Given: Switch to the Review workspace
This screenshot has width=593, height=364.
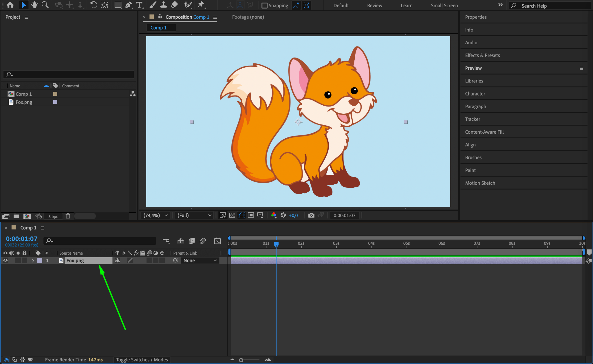Looking at the screenshot, I should pos(374,5).
